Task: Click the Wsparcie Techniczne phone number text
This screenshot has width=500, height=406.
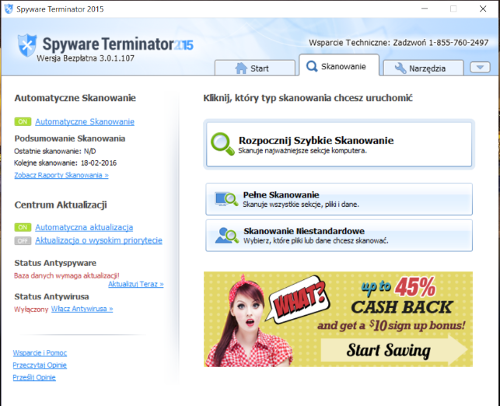Action: tap(398, 43)
